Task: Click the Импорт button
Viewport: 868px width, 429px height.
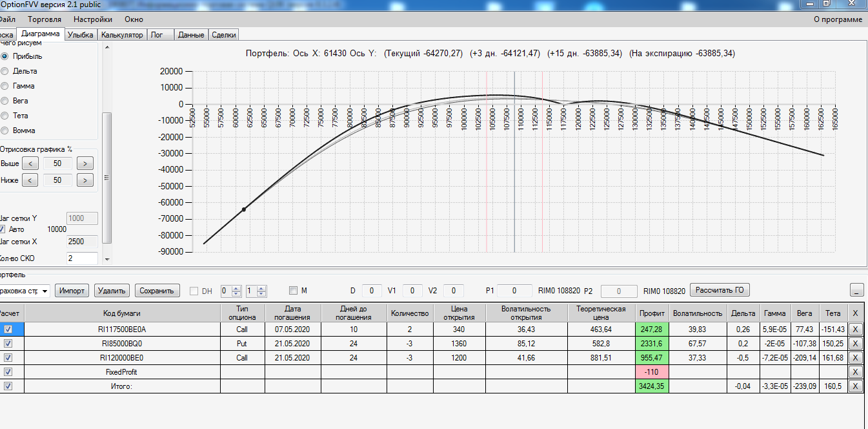Action: (72, 291)
